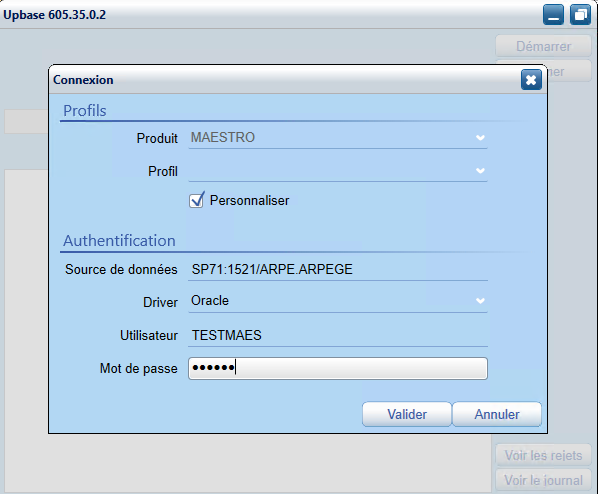Screen dimensions: 598x494
Task: Restore the Upbase window size
Action: tap(580, 15)
